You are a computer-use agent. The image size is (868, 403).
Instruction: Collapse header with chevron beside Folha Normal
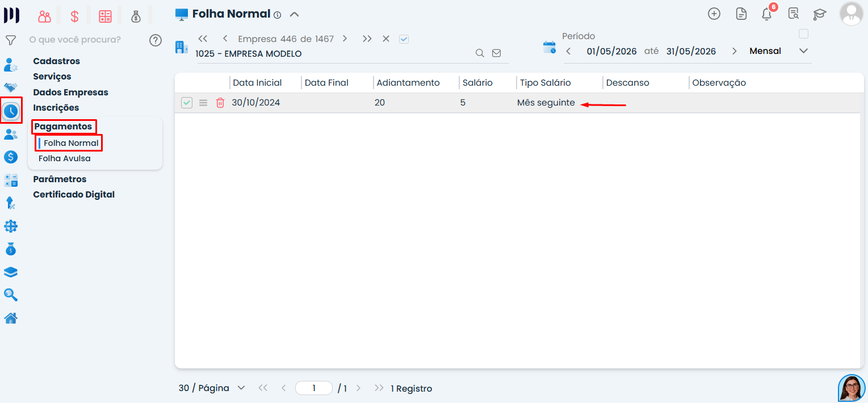point(294,15)
